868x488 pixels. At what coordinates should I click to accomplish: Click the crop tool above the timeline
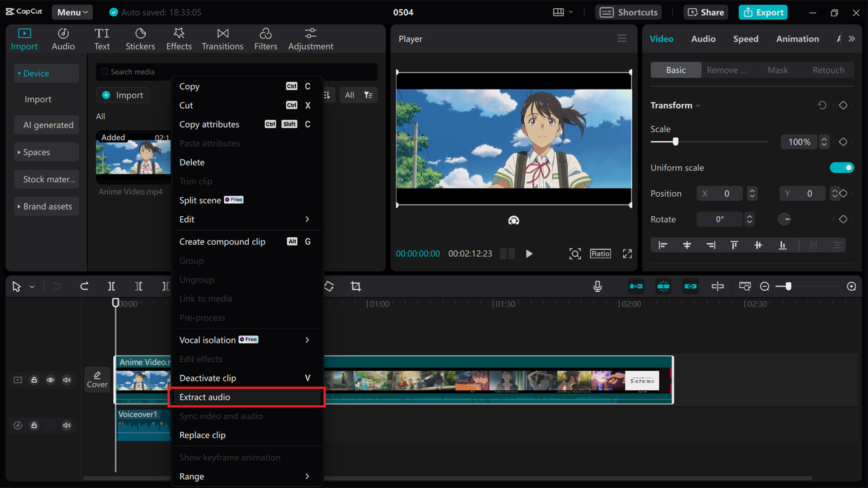coord(356,286)
